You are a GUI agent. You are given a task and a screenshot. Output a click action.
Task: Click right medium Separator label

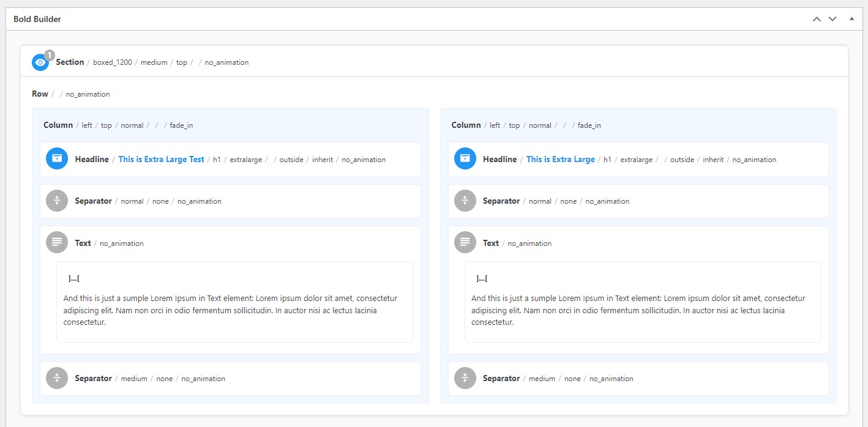[x=501, y=378]
